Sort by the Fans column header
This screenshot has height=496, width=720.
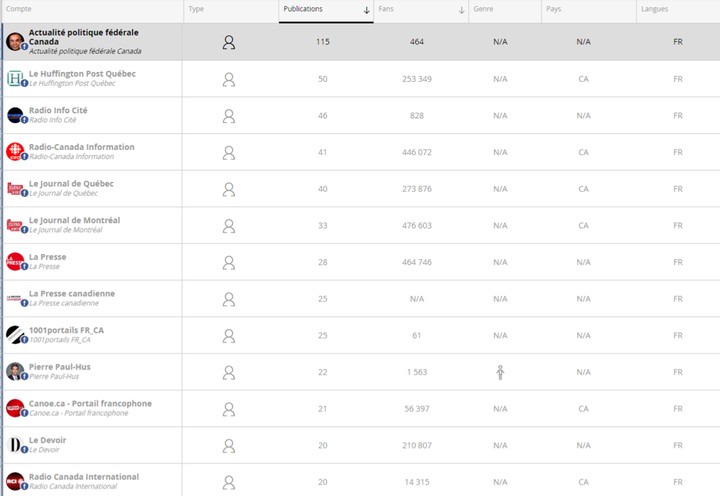pyautogui.click(x=421, y=11)
